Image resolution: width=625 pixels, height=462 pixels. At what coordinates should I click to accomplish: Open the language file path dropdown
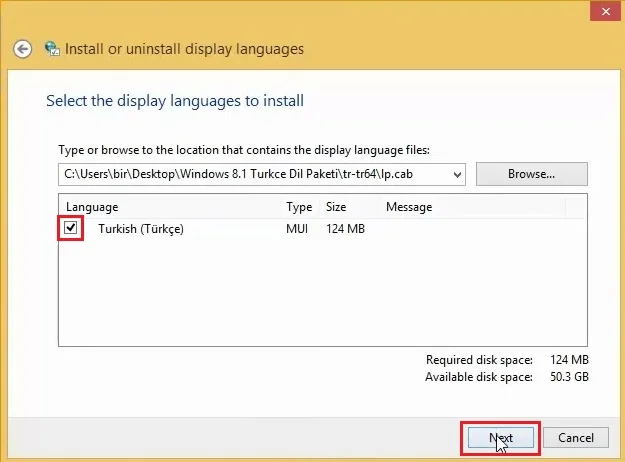coord(457,174)
